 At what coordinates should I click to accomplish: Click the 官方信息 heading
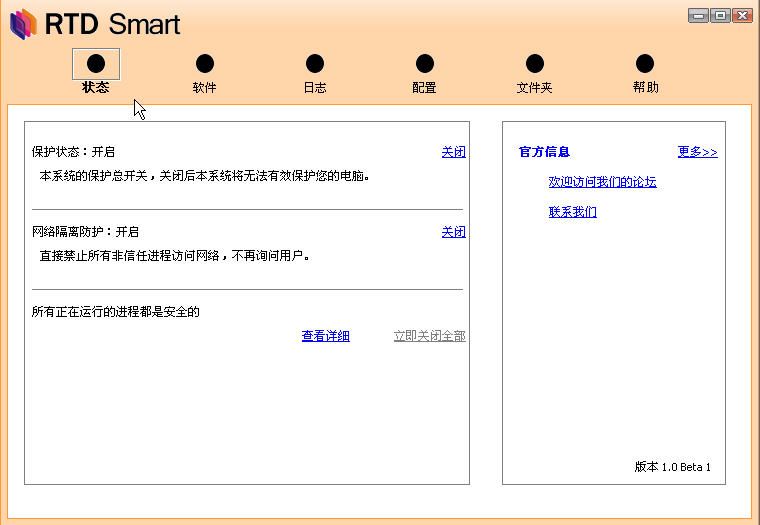tap(544, 152)
